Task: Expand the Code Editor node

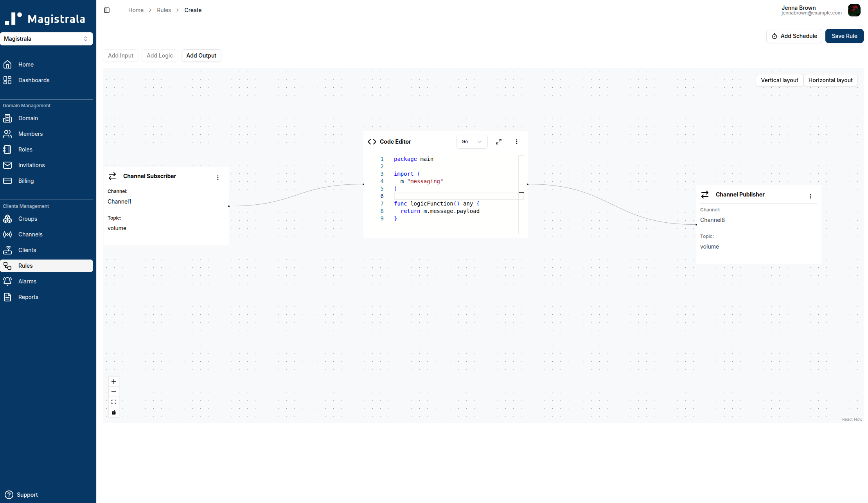Action: [x=499, y=141]
